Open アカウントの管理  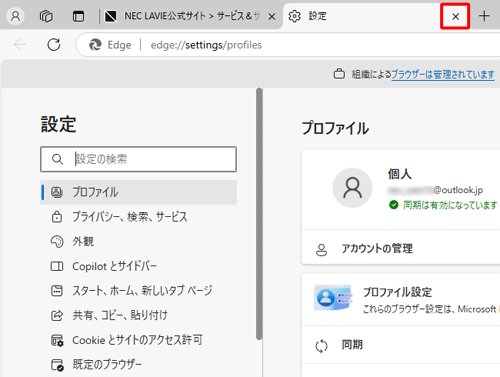[x=401, y=248]
